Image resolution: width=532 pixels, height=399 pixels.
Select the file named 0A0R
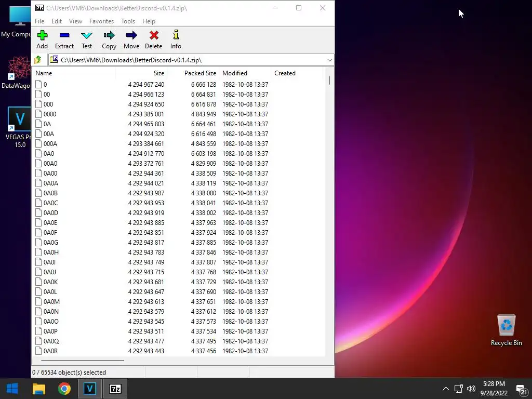50,351
